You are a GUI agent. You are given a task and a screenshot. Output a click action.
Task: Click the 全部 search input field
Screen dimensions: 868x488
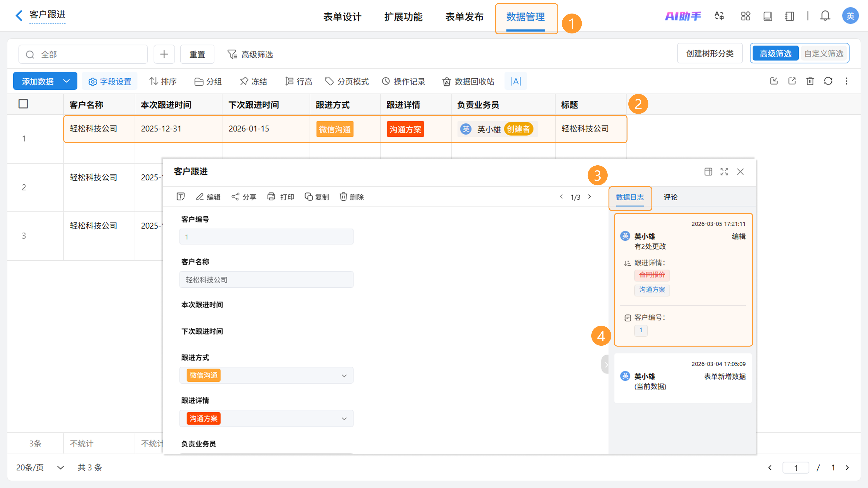88,54
